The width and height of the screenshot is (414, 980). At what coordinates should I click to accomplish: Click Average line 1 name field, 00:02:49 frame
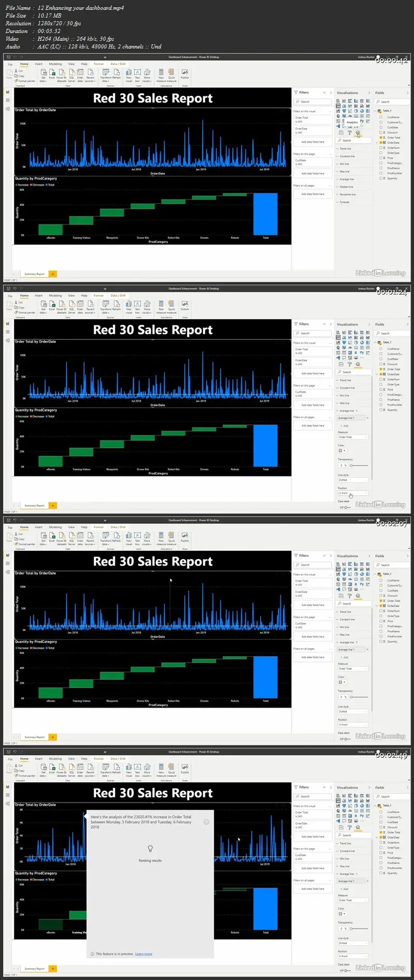point(351,881)
